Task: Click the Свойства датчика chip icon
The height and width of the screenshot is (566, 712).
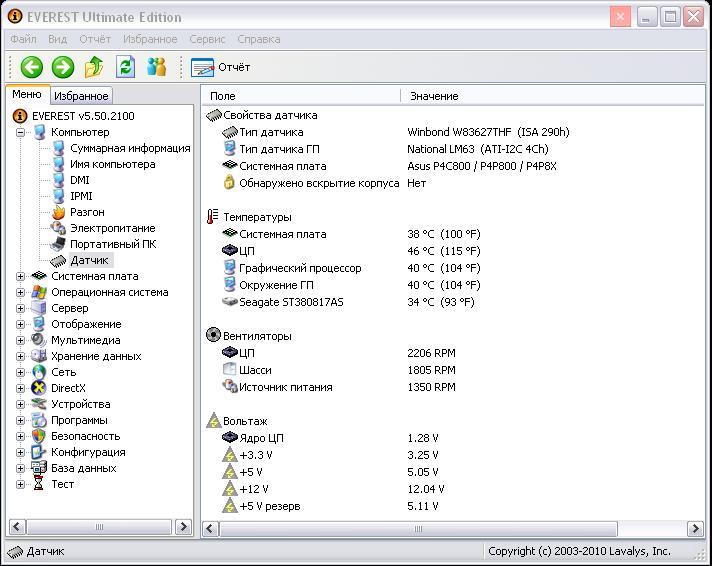Action: point(214,115)
